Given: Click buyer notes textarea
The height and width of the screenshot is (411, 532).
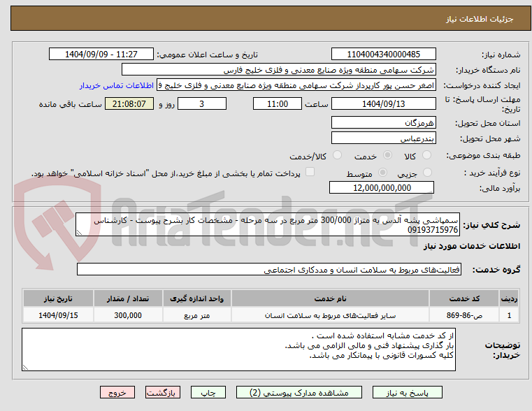Looking at the screenshot, I should (238, 349).
